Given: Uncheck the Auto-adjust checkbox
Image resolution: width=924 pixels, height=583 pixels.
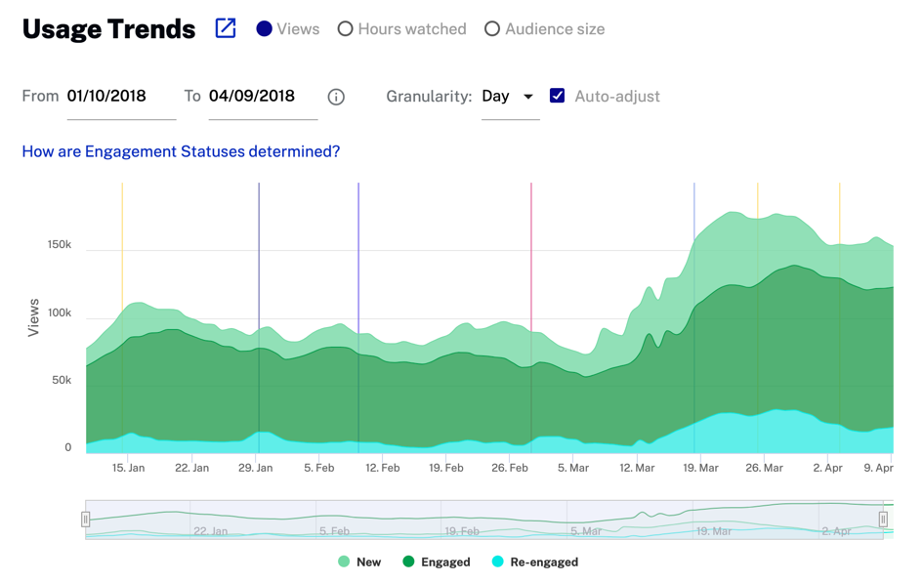Looking at the screenshot, I should (x=557, y=96).
